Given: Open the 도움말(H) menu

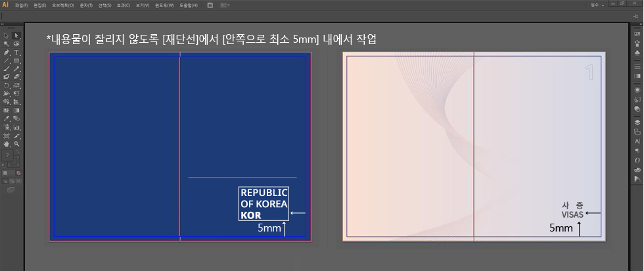Looking at the screenshot, I should [x=189, y=5].
